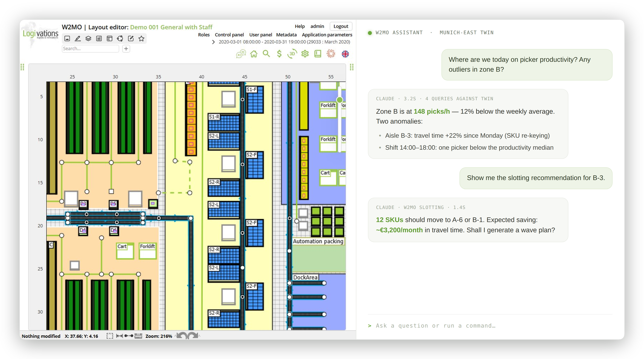
Task: Open the Help menu
Action: pyautogui.click(x=300, y=26)
